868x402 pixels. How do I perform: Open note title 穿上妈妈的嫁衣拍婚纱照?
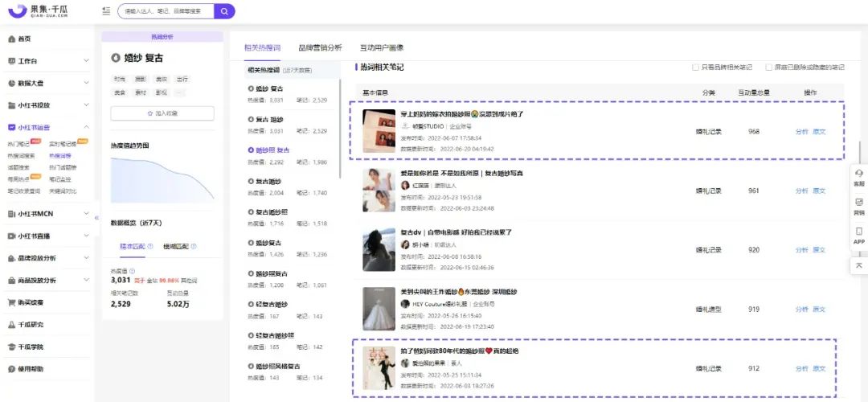(462, 113)
